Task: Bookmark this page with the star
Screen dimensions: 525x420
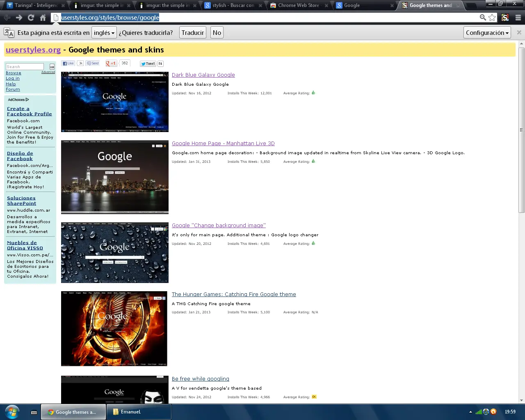Action: [492, 18]
